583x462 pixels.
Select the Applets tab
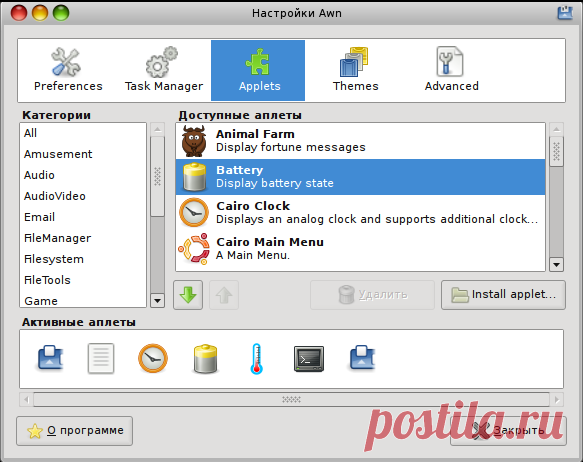click(x=258, y=70)
